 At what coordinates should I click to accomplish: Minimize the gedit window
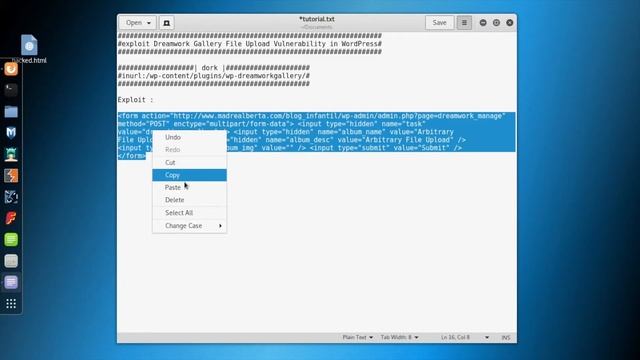point(483,23)
